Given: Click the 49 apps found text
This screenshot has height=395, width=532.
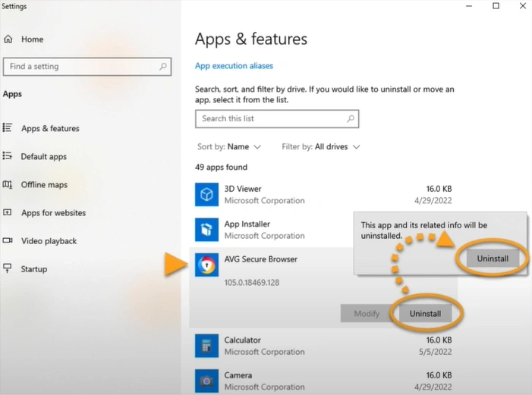Looking at the screenshot, I should pos(221,167).
